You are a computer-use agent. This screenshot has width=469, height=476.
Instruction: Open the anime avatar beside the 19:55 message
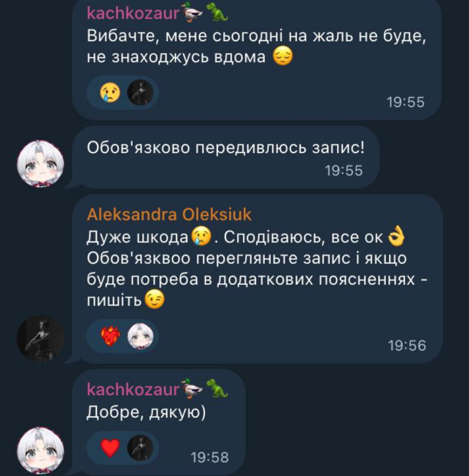tap(40, 164)
